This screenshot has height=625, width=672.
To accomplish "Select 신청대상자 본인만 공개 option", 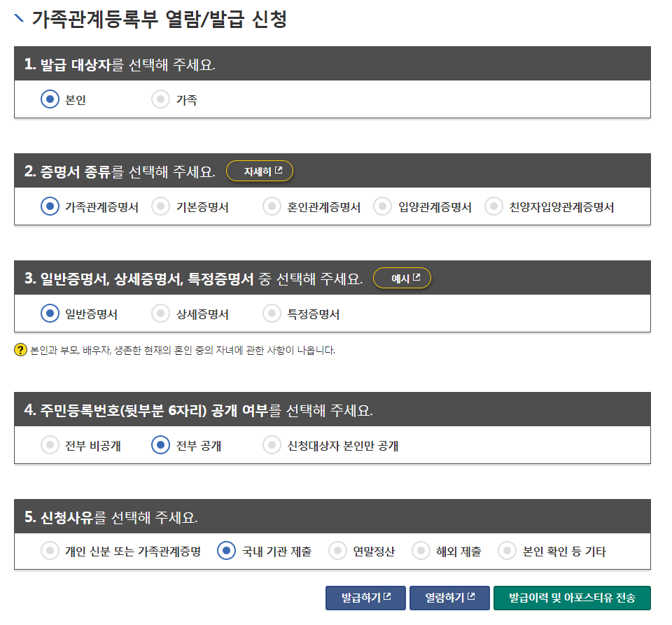I will (272, 445).
